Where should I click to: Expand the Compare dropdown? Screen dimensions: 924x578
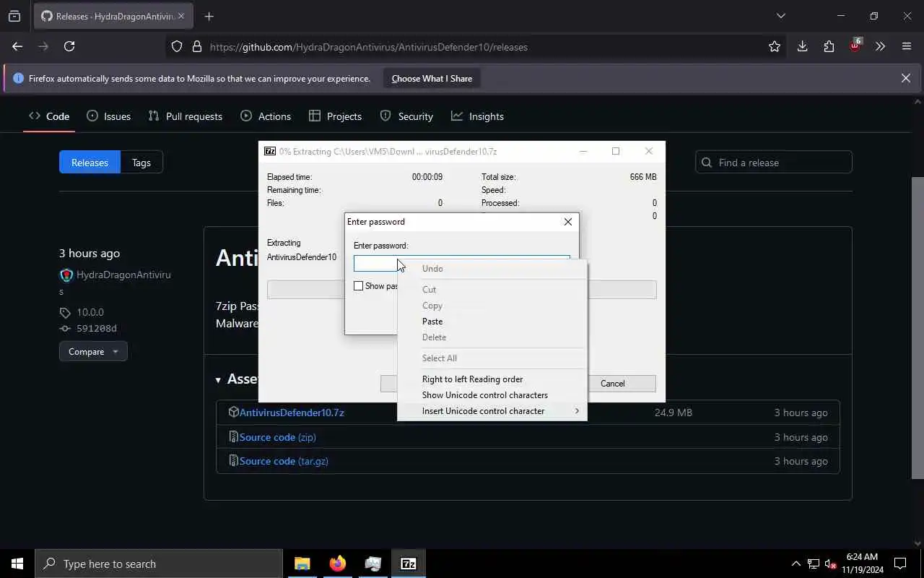pyautogui.click(x=93, y=352)
